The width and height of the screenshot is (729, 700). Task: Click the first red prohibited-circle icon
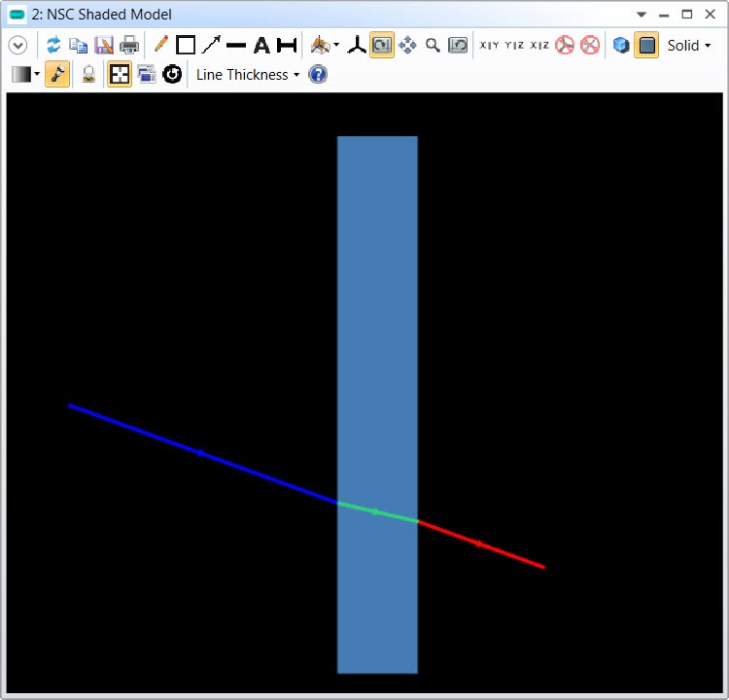(x=565, y=45)
